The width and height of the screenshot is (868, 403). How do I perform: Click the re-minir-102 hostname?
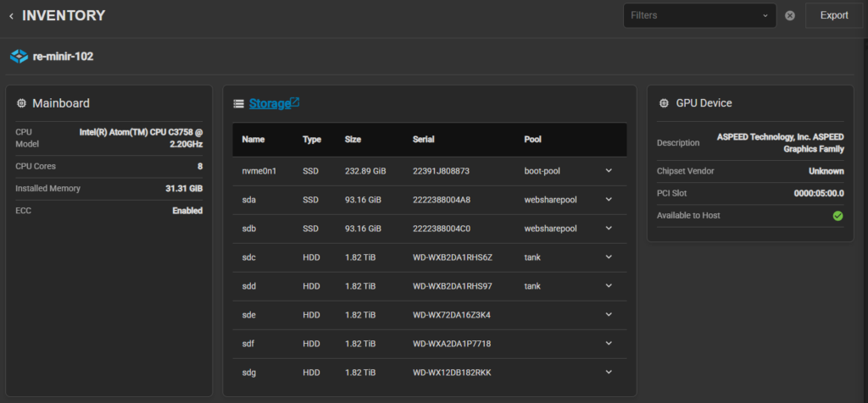63,57
